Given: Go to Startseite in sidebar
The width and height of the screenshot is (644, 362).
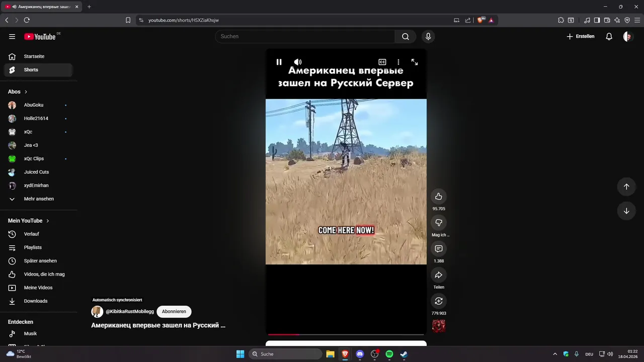Looking at the screenshot, I should pos(38,56).
